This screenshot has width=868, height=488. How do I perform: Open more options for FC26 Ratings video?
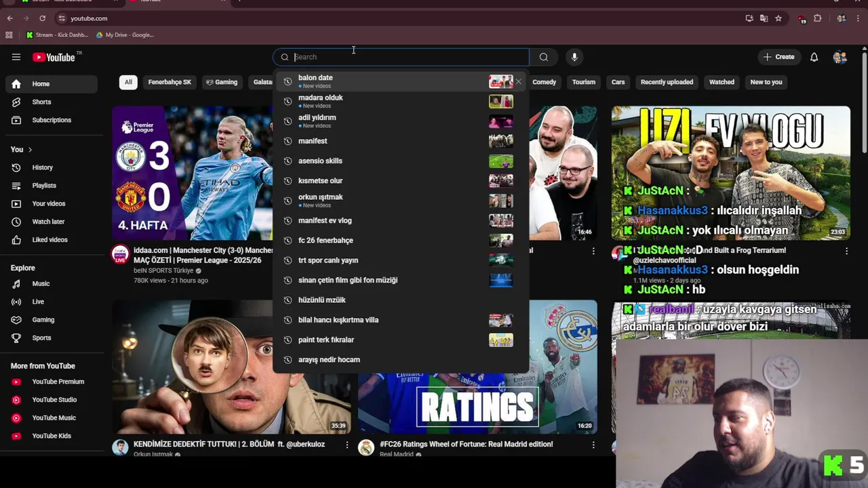tap(593, 445)
